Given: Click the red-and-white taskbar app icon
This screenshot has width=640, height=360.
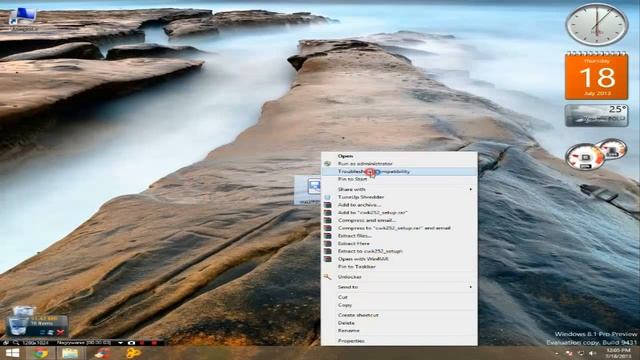Looking at the screenshot, I should (x=102, y=353).
